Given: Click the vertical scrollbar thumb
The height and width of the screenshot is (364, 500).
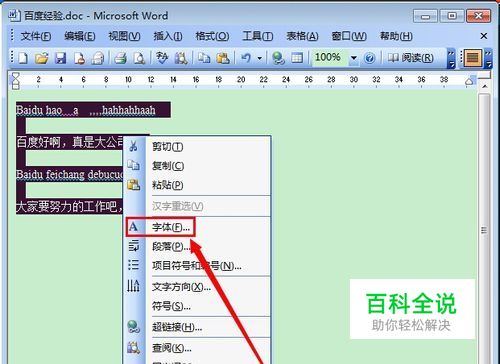Looking at the screenshot, I should tap(484, 230).
